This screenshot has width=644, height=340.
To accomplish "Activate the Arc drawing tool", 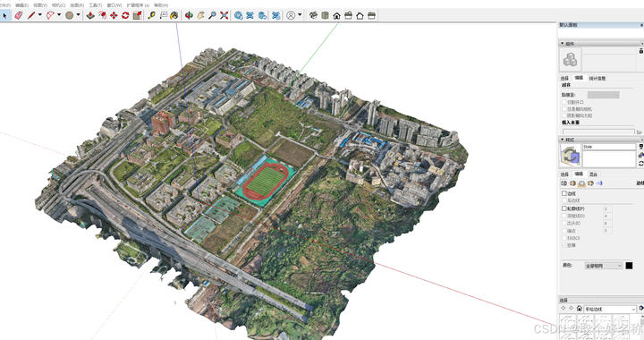I will click(x=50, y=15).
